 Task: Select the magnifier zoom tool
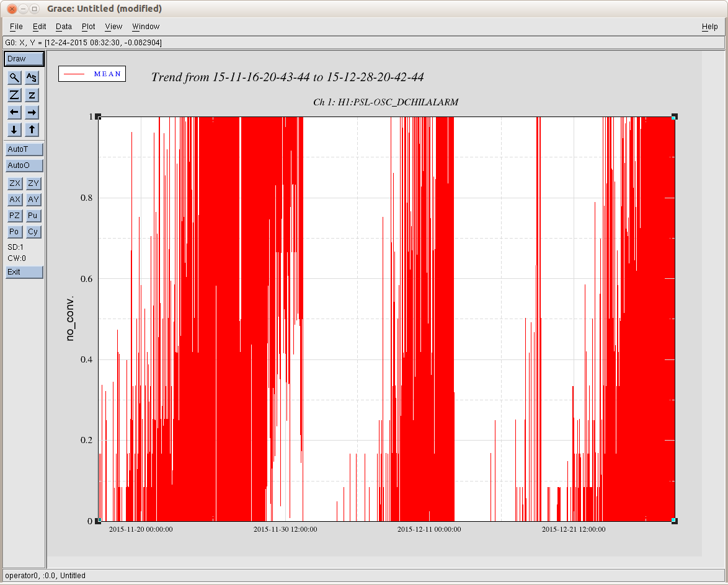(14, 77)
